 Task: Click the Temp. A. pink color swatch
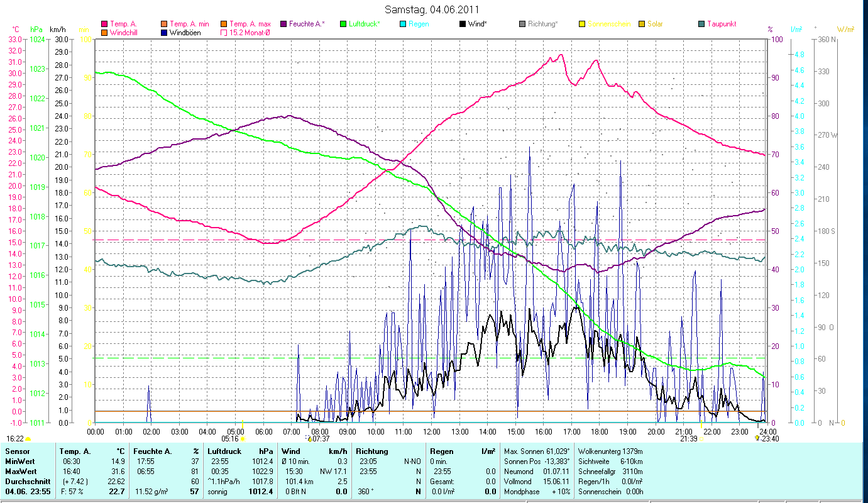click(x=104, y=24)
